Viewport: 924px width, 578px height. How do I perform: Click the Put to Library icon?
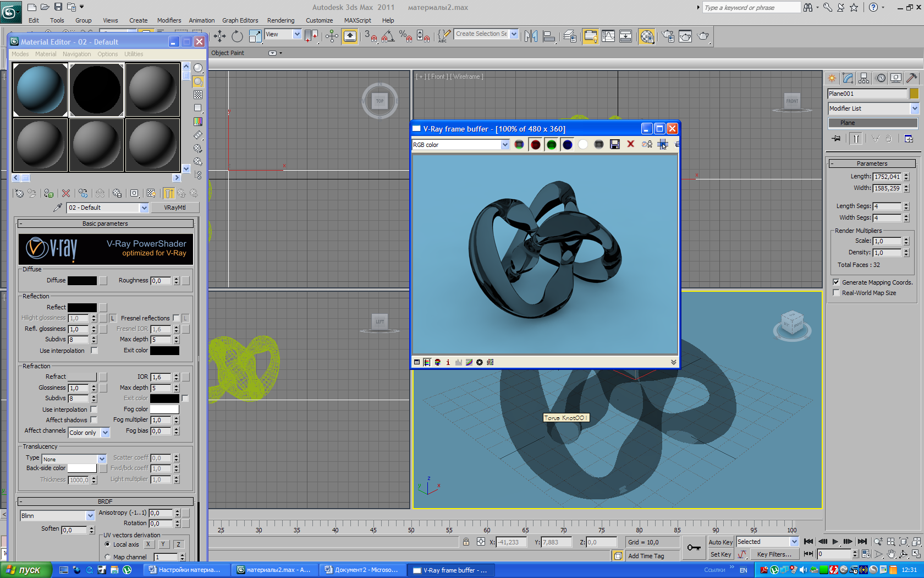117,193
